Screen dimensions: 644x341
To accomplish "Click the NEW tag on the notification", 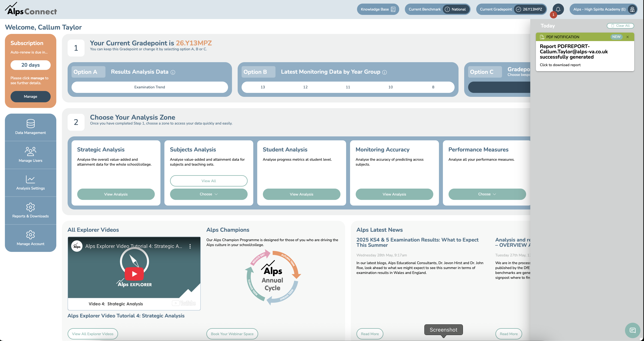I will pos(616,37).
